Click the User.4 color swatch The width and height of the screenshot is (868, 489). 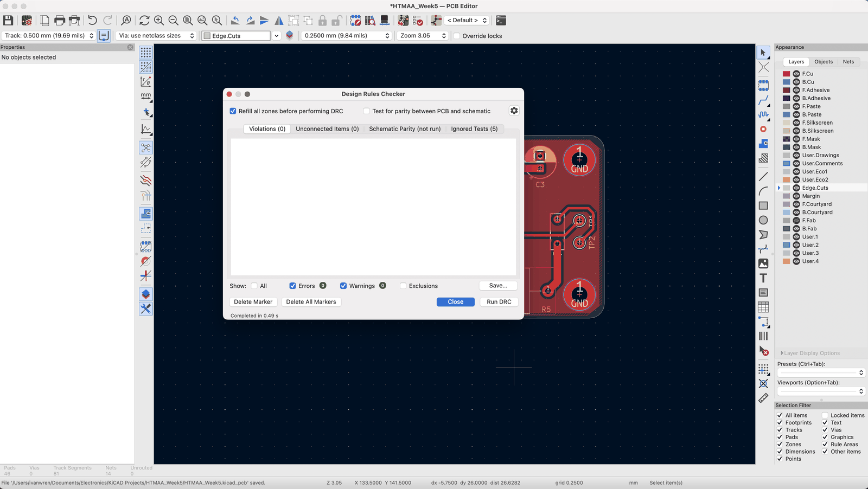point(786,261)
